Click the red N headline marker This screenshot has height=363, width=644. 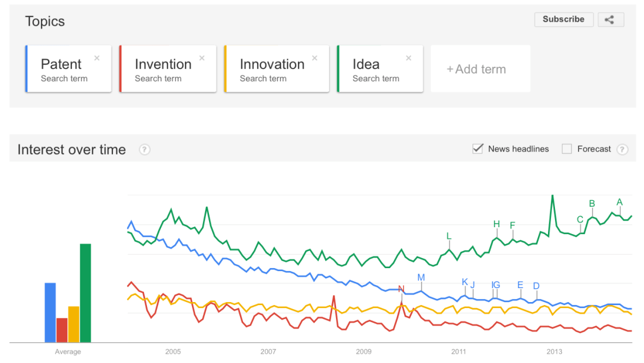(401, 289)
